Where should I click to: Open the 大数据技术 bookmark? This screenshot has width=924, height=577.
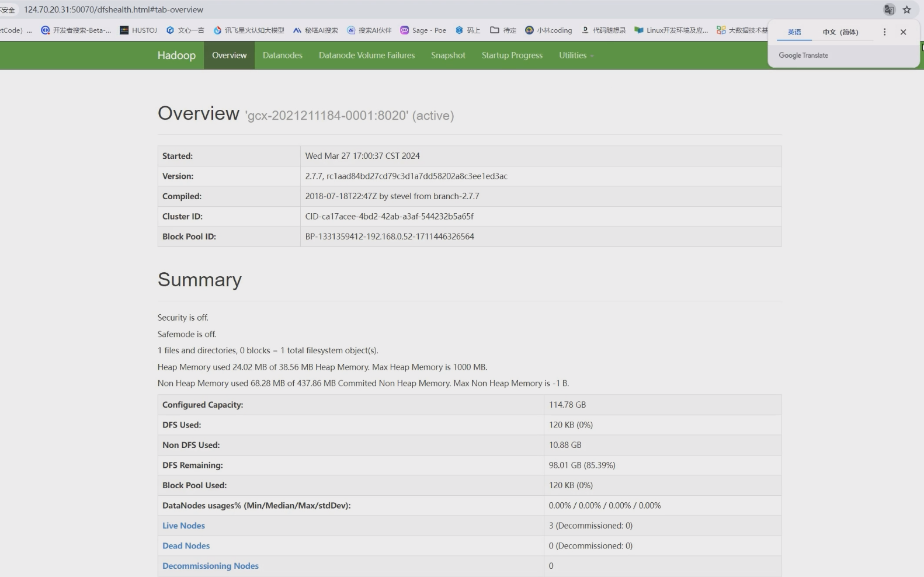(x=742, y=30)
